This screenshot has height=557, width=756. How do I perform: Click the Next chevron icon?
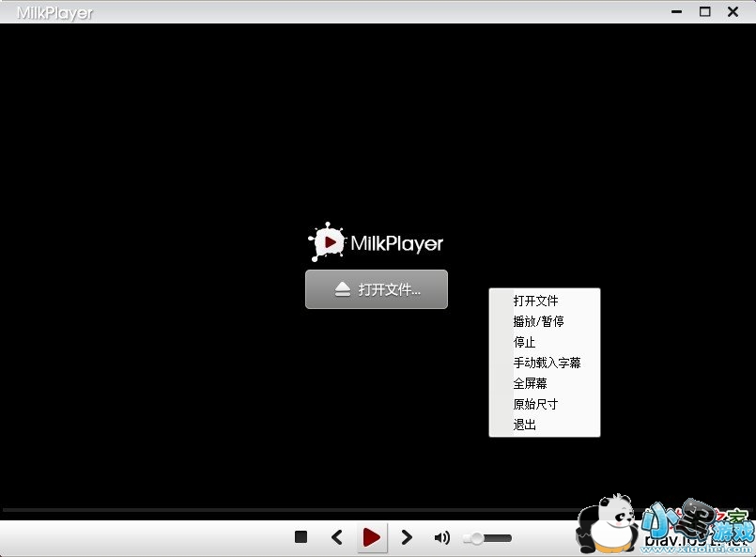coord(406,536)
